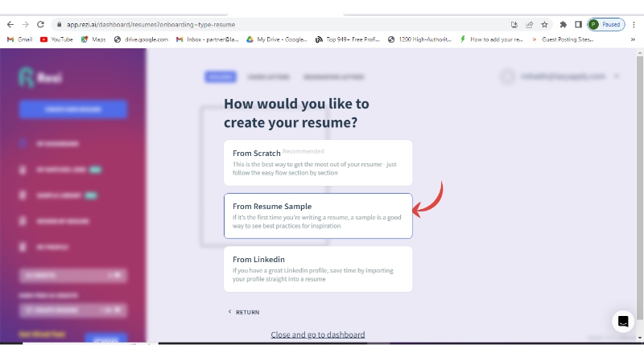The height and width of the screenshot is (361, 644).
Task: Click the Paused profile button
Action: point(605,24)
